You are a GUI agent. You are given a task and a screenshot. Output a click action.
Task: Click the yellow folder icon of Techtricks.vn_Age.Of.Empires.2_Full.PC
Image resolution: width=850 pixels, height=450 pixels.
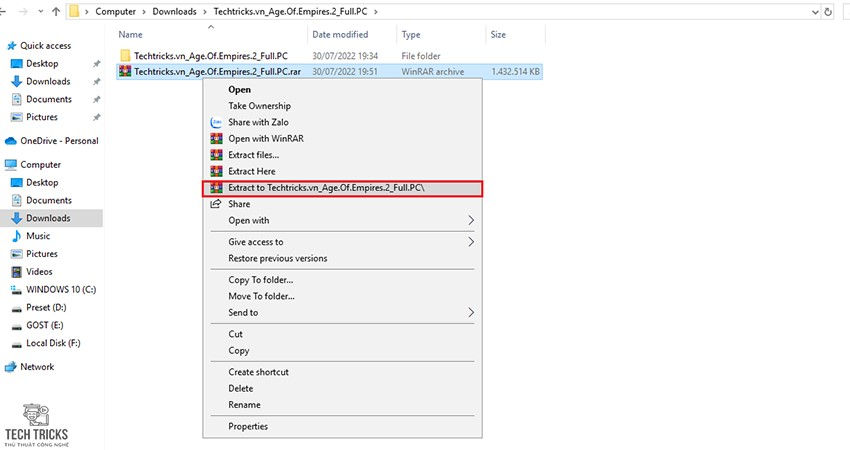click(125, 55)
